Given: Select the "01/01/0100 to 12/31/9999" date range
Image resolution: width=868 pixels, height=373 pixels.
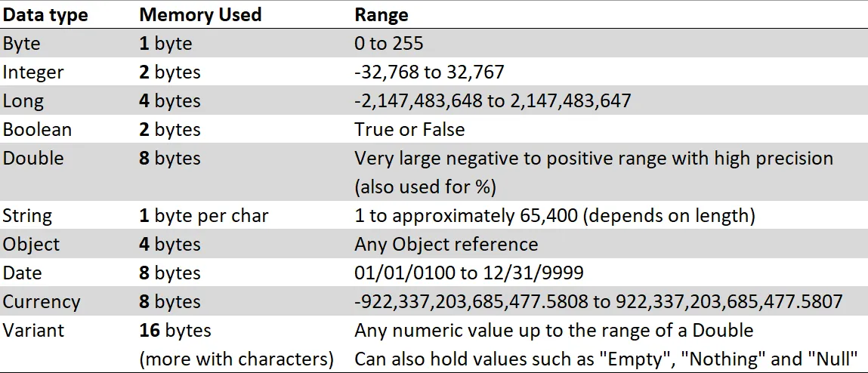Looking at the screenshot, I should (x=468, y=273).
